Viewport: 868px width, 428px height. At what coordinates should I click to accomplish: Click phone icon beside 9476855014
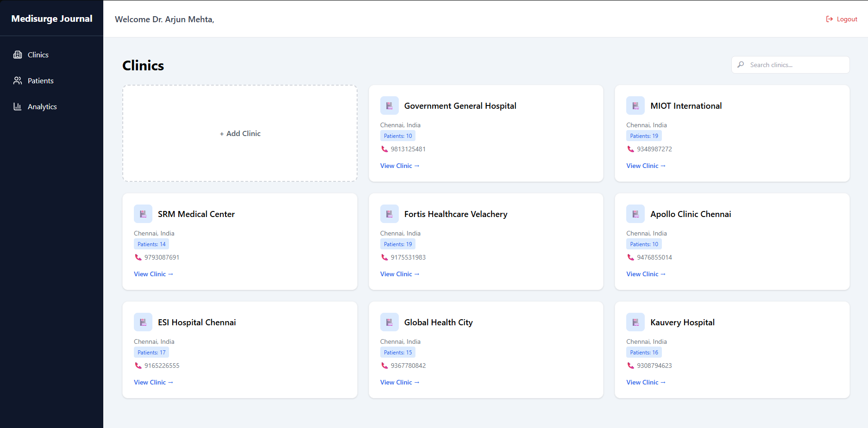630,257
